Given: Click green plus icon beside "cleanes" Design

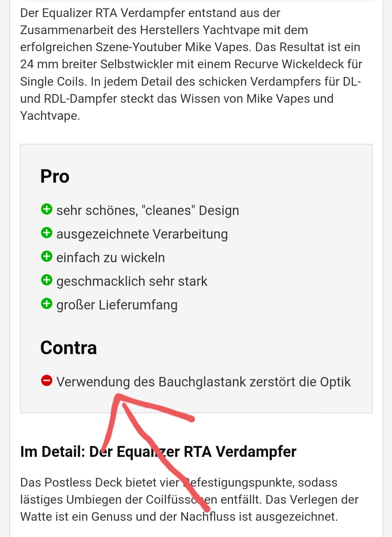Looking at the screenshot, I should click(46, 209).
